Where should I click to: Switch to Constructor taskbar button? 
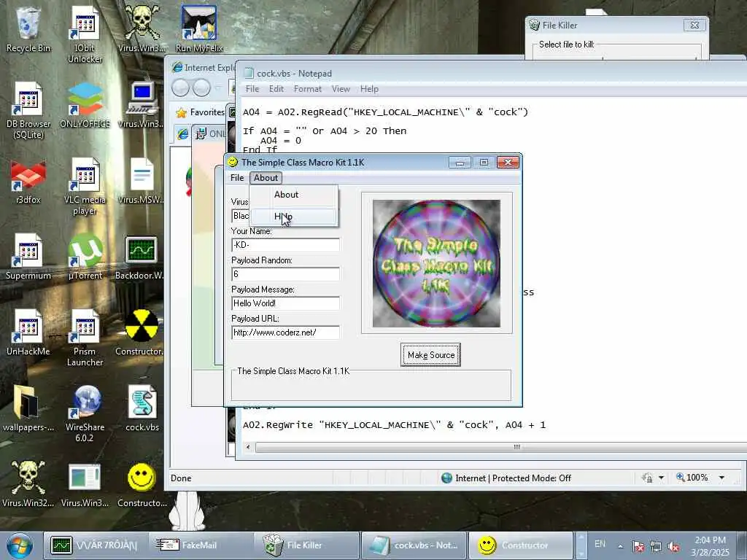[520, 545]
